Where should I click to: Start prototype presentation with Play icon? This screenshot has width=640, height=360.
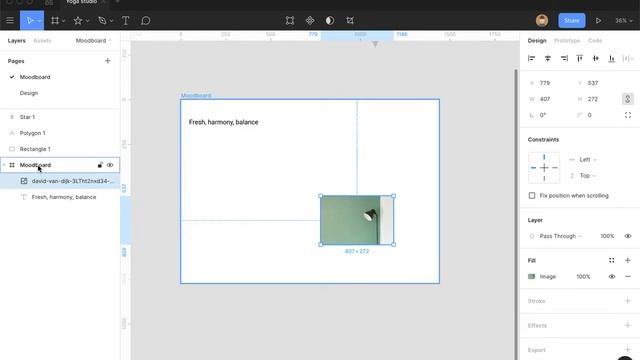598,20
